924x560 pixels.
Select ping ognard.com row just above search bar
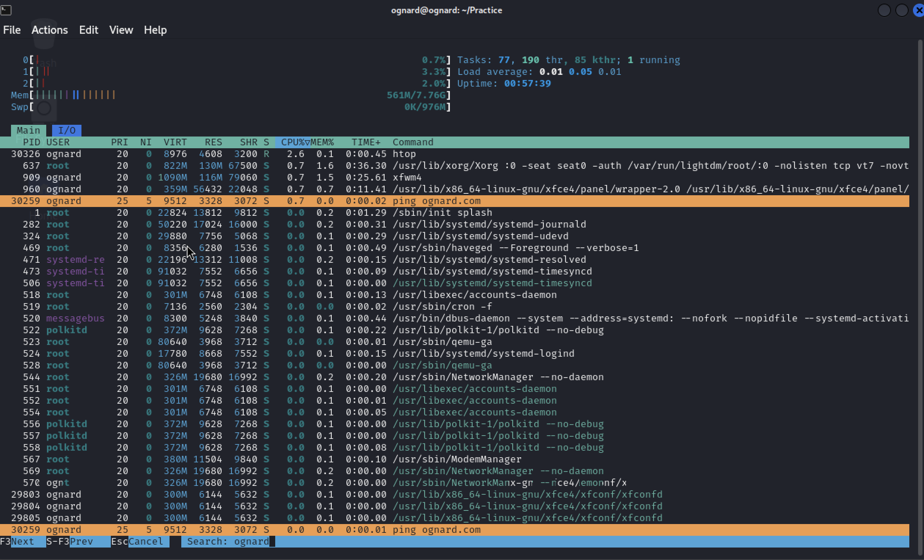point(455,530)
